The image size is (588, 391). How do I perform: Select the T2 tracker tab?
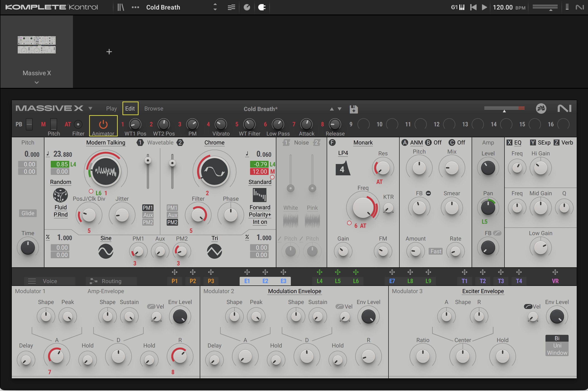pos(483,281)
